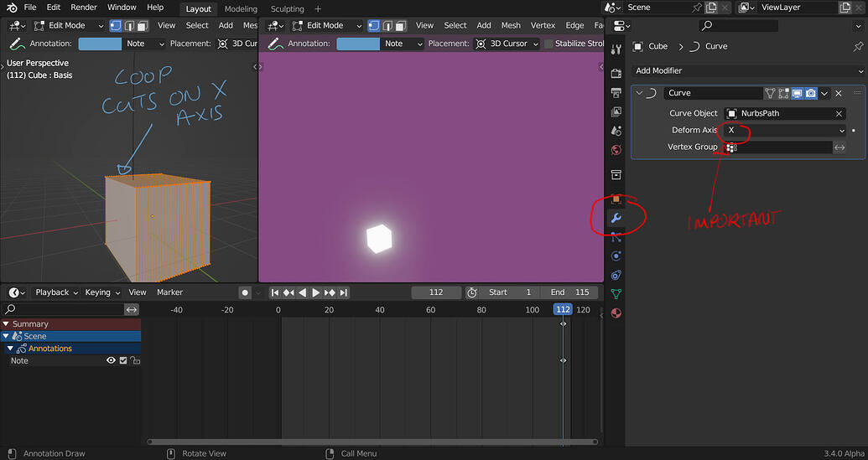Open the Scene properties tab icon
868x460 pixels.
616,131
